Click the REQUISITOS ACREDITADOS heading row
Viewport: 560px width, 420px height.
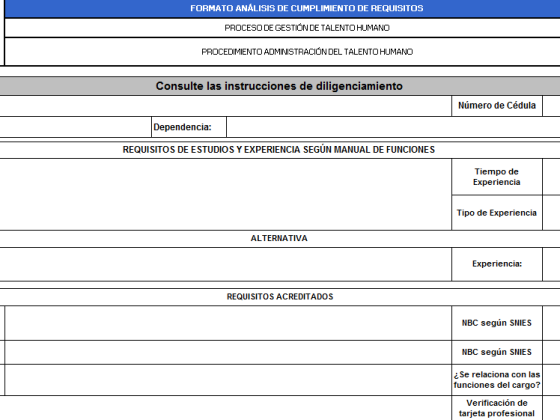tap(279, 297)
